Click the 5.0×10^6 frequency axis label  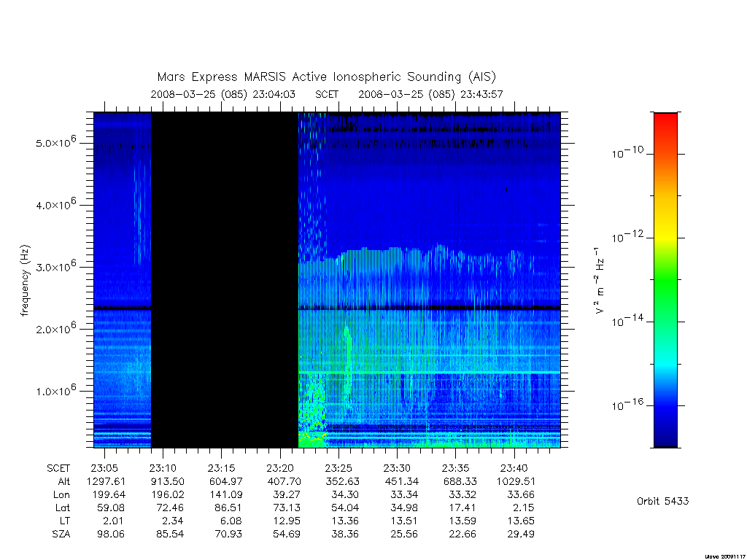pyautogui.click(x=55, y=141)
